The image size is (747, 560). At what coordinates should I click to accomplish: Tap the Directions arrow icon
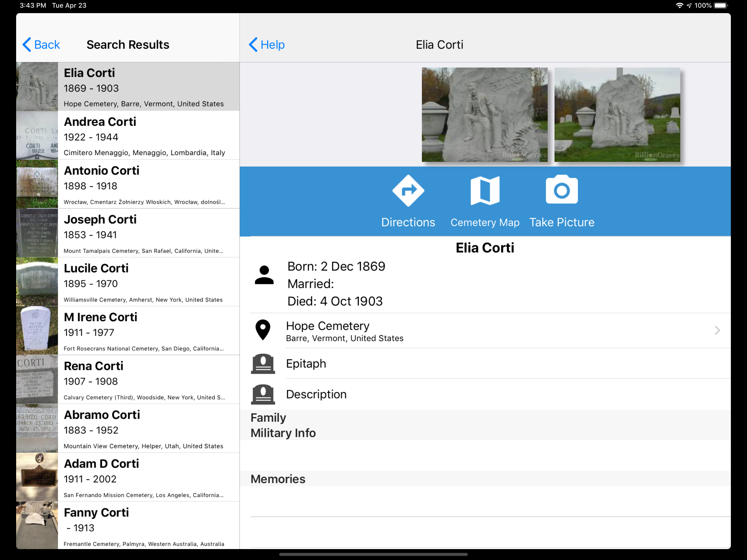pos(408,191)
